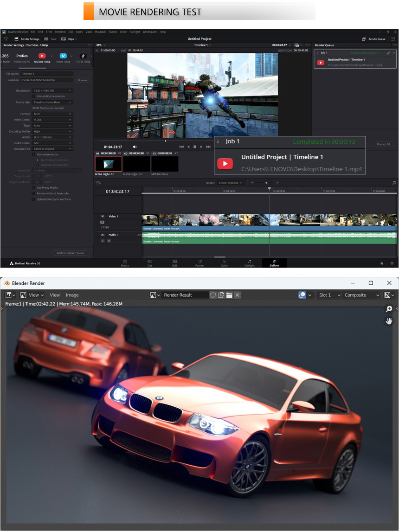Viewport: 399px width, 532px height.
Task: Switch to the Color page tab
Action: pyautogui.click(x=225, y=263)
